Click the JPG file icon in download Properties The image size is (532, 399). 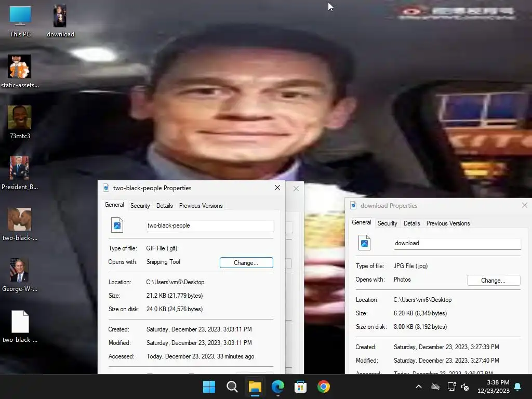pyautogui.click(x=364, y=243)
